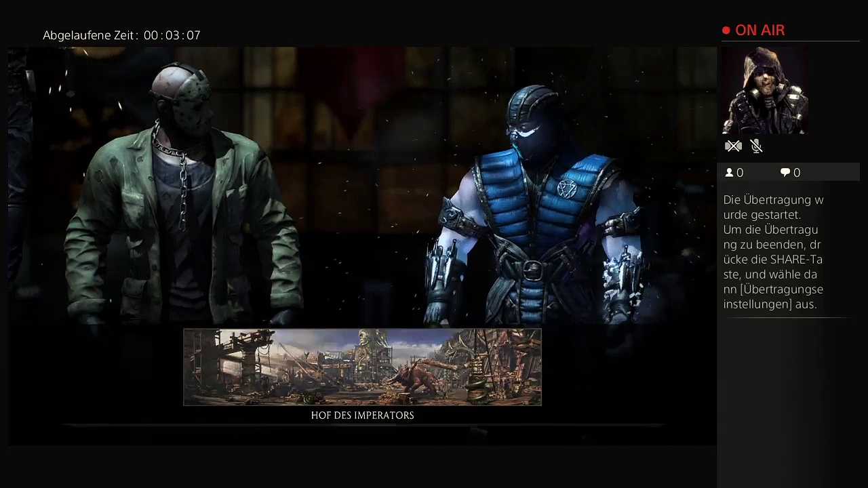Click the disabled camera icon
The image size is (868, 488).
pyautogui.click(x=733, y=146)
